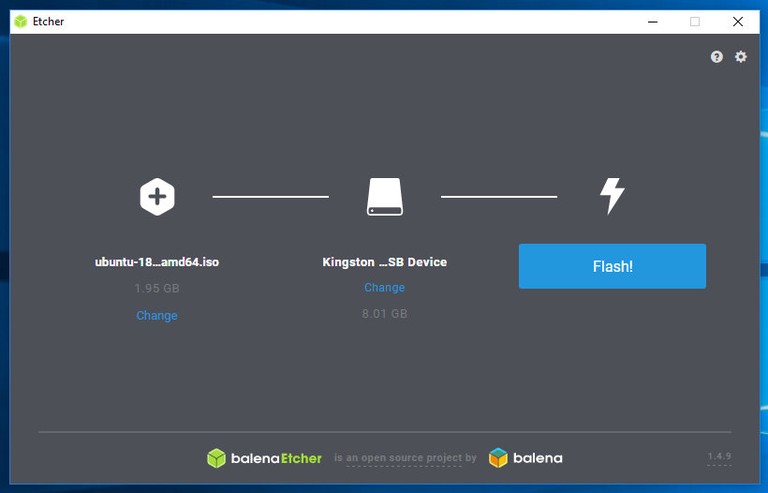This screenshot has height=493, width=768.
Task: Close the Etcher window
Action: (x=738, y=21)
